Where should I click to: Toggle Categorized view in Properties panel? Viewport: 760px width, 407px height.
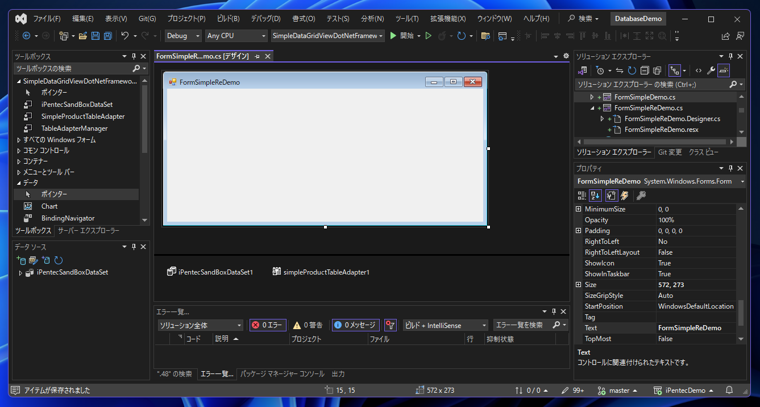(582, 195)
